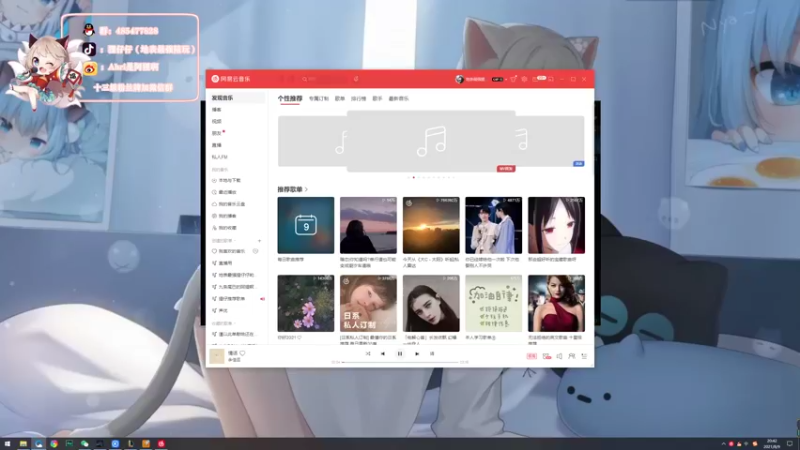Viewport: 800px width, 450px height.
Task: Toggle the shuffle play mode
Action: coord(368,354)
